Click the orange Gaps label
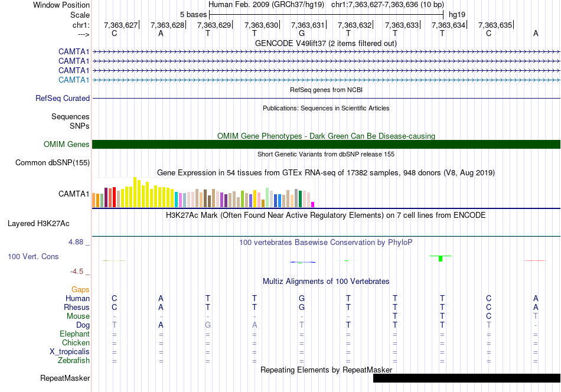561x392 pixels. [80, 289]
